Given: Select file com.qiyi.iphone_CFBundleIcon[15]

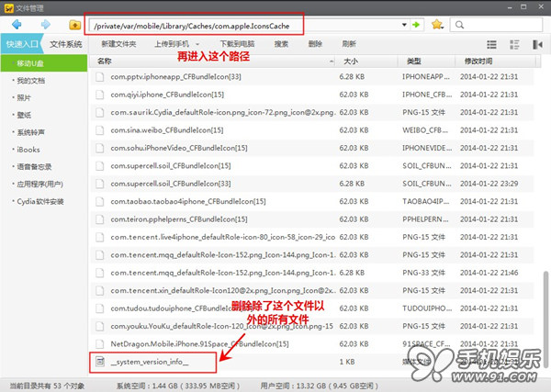Looking at the screenshot, I should coord(312,95).
